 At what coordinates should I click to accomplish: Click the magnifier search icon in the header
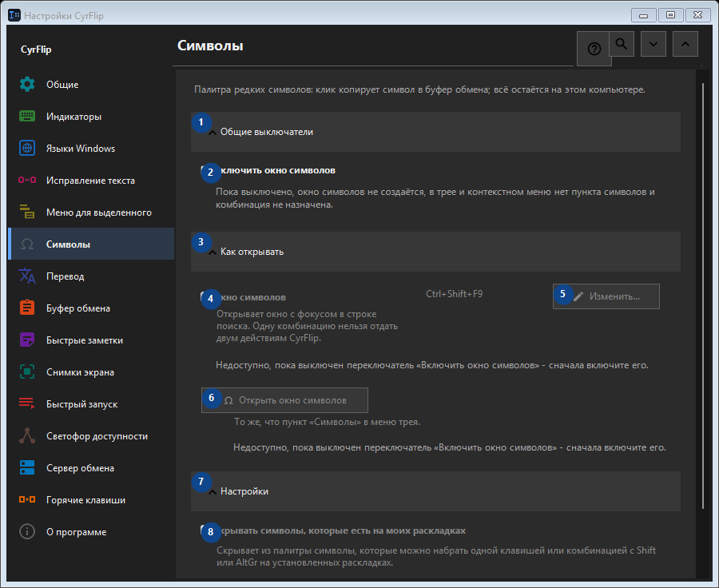point(622,44)
